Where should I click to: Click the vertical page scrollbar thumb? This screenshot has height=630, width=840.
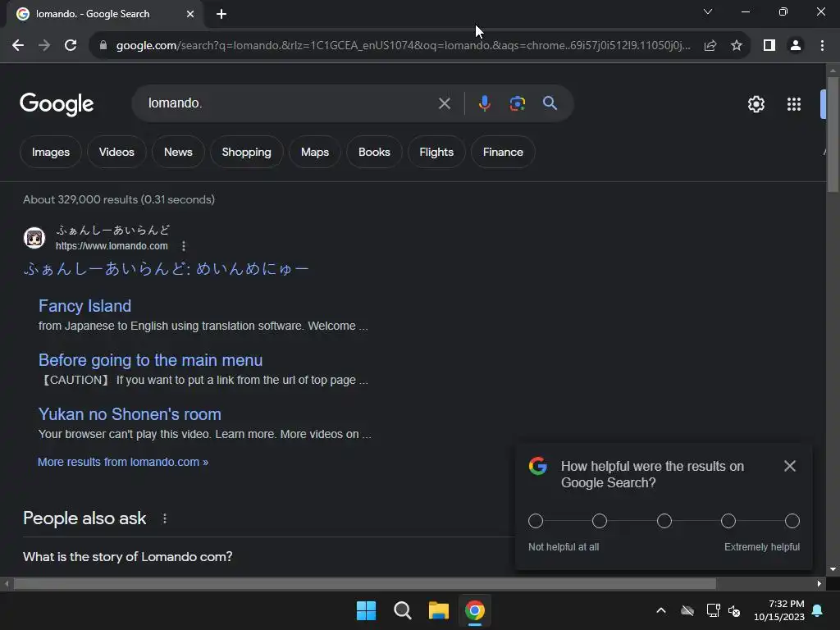(833, 134)
